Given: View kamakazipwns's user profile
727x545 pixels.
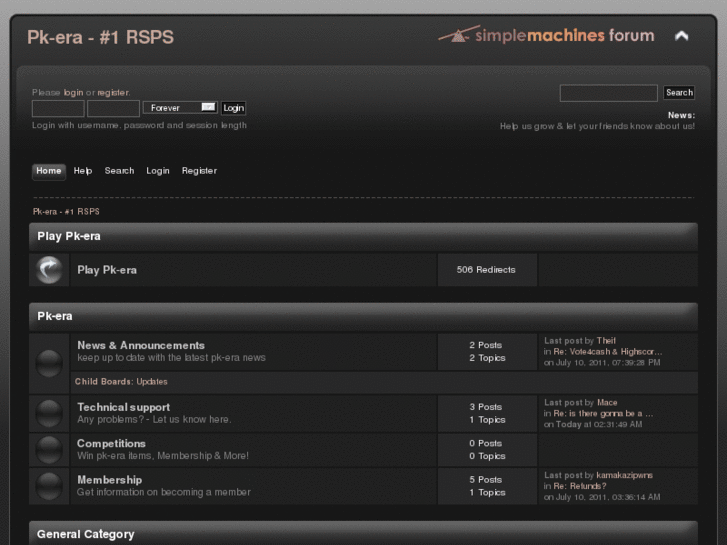Looking at the screenshot, I should [625, 475].
